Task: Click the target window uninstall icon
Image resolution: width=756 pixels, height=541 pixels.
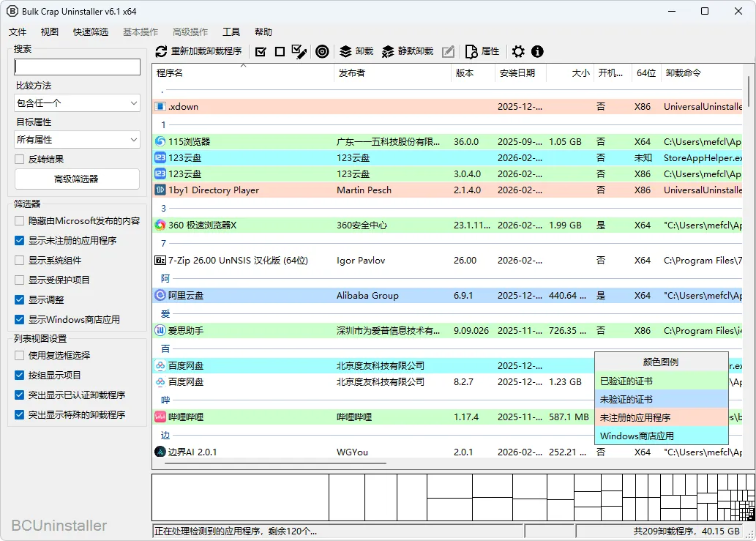Action: (322, 51)
